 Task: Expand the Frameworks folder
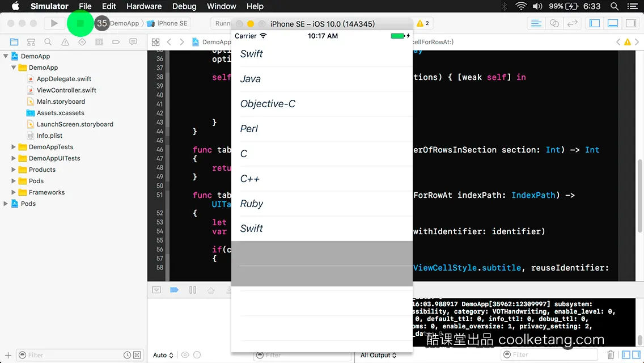click(14, 192)
